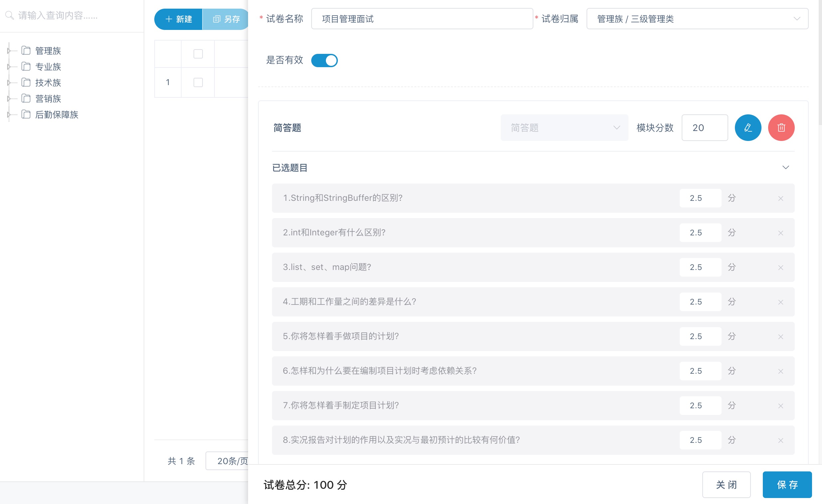Click the 关闭 button

(726, 484)
